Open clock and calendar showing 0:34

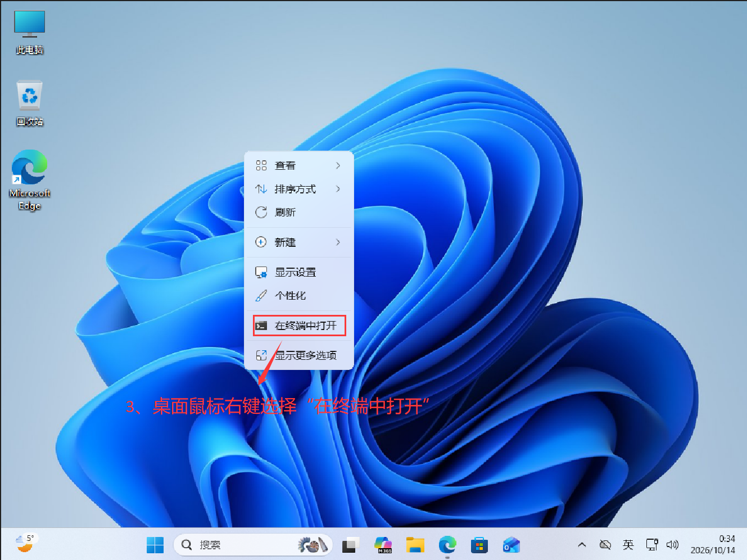click(x=713, y=544)
